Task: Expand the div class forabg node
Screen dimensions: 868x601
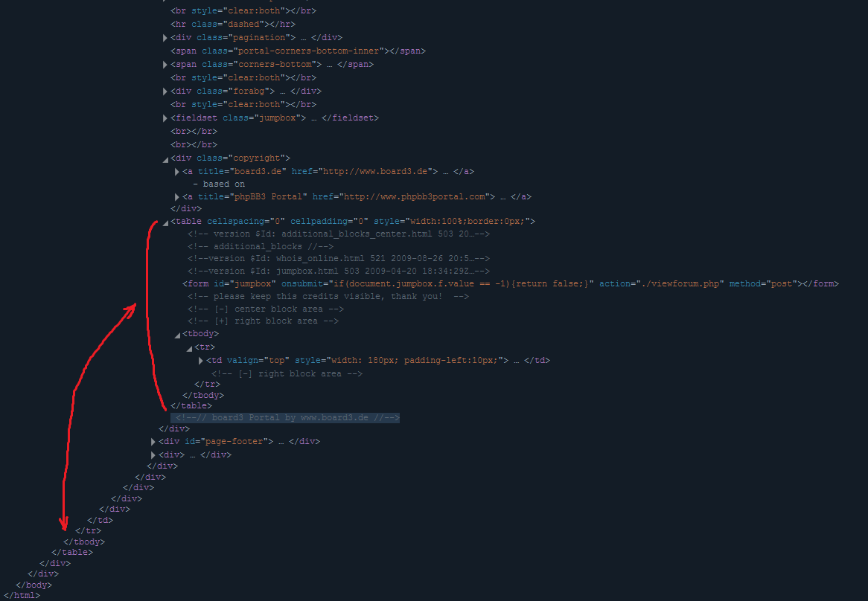Action: click(x=165, y=91)
